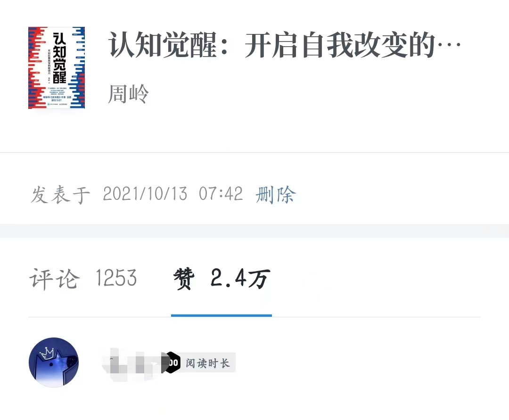Tap the author name 周岭
Image resolution: width=509 pixels, height=420 pixels.
(x=128, y=94)
